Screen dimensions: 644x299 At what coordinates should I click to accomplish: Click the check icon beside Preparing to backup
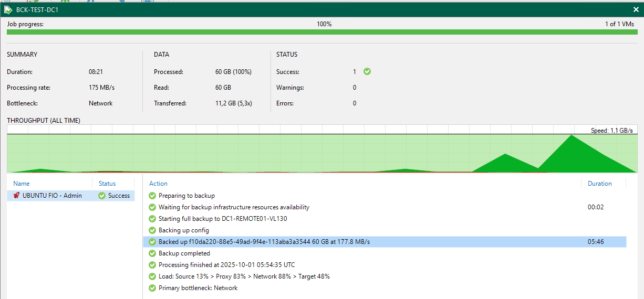(152, 196)
